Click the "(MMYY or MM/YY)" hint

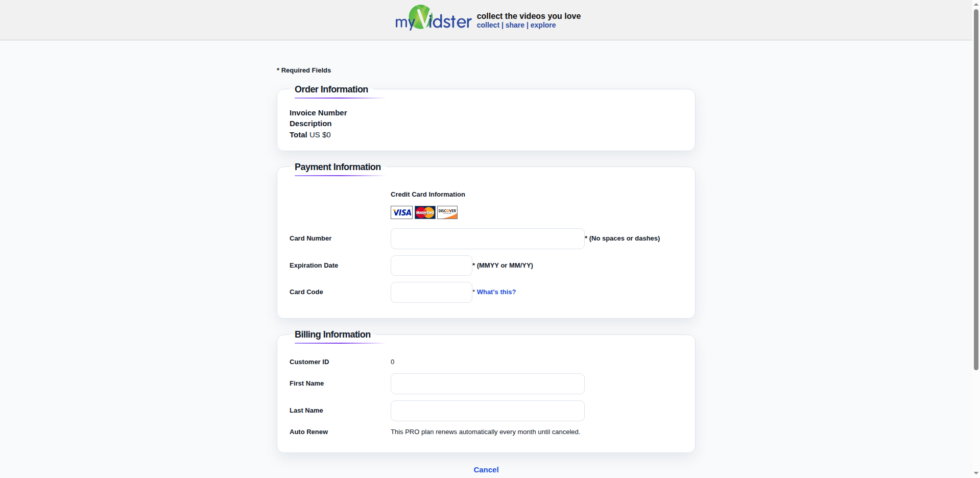pos(505,266)
